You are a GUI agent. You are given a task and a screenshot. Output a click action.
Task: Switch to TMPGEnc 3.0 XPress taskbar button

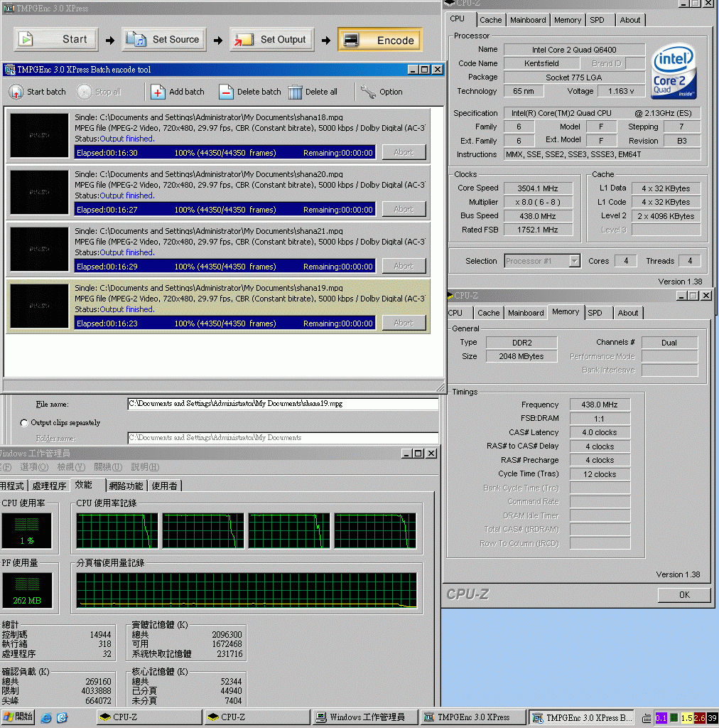tap(474, 717)
